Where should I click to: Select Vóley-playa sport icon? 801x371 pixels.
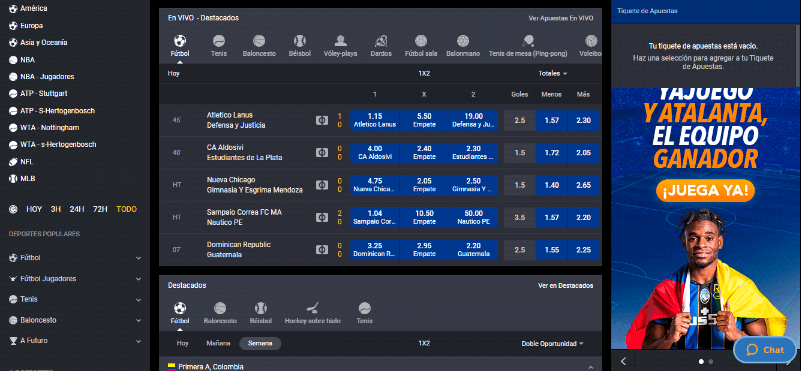click(x=340, y=41)
